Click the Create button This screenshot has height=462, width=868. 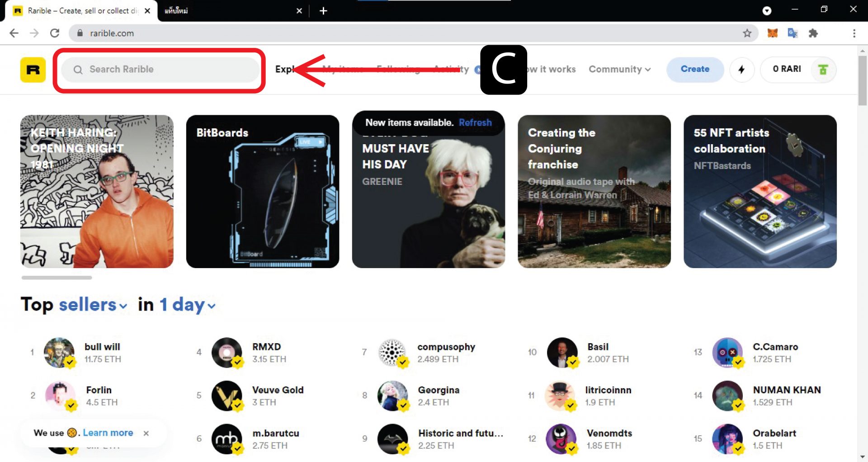695,69
